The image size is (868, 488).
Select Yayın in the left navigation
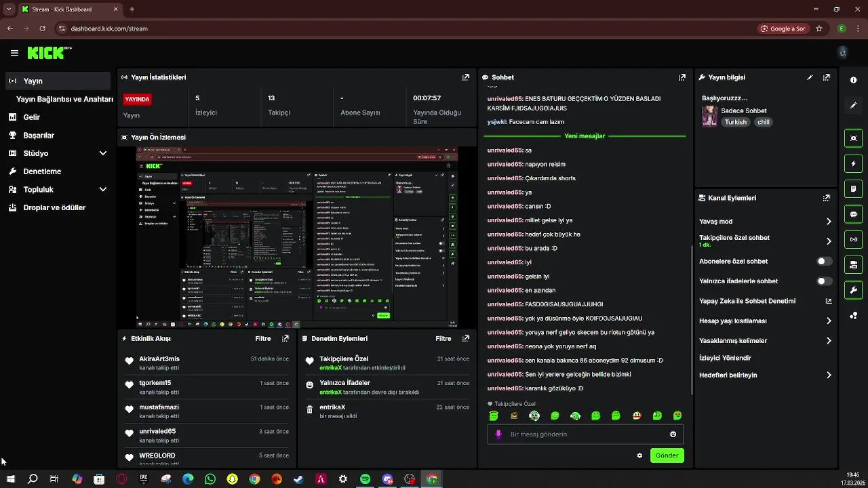[x=58, y=81]
